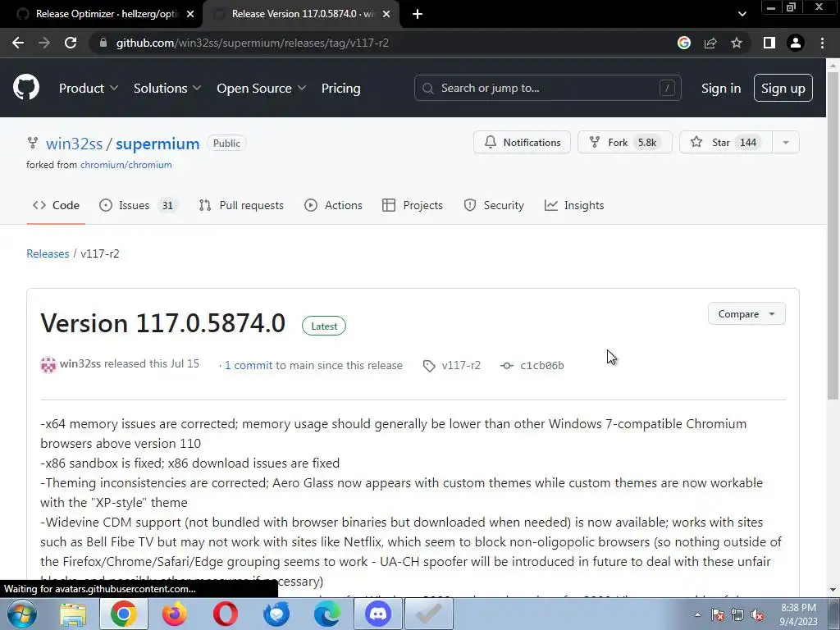Switch to the Code tab
The image size is (840, 630).
point(56,205)
